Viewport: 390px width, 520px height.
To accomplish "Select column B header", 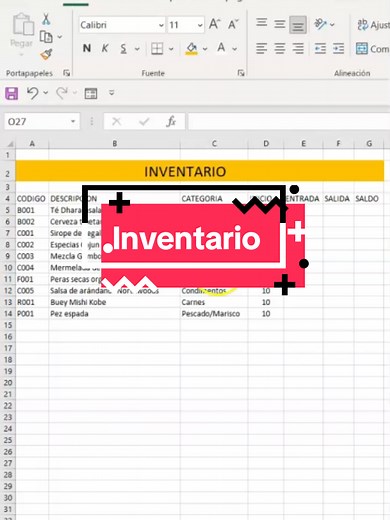I will pyautogui.click(x=114, y=144).
